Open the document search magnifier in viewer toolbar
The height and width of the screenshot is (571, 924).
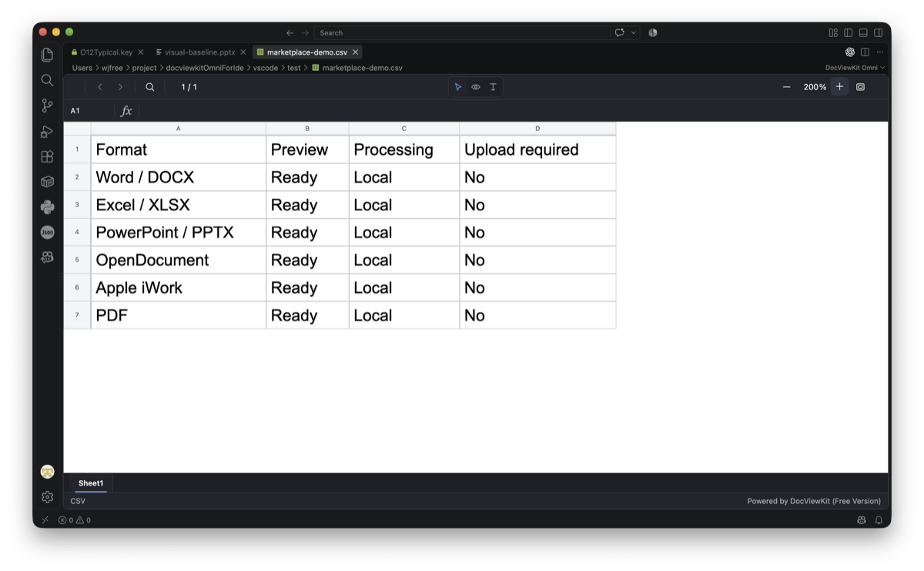pos(150,87)
